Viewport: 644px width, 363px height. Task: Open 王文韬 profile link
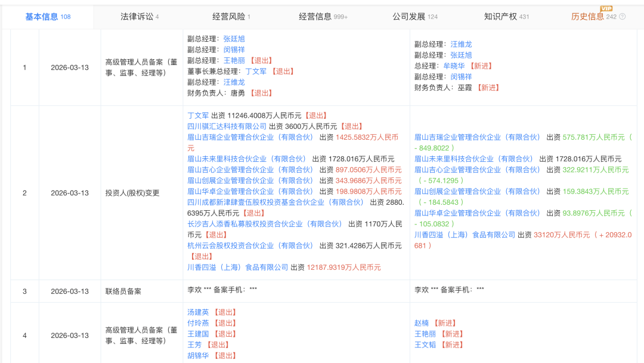[x=425, y=345]
